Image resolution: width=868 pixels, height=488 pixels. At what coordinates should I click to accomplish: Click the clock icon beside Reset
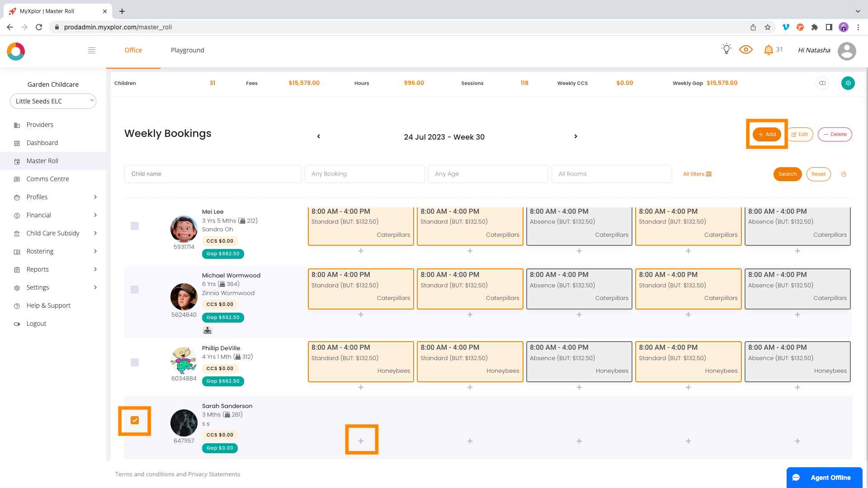click(x=844, y=174)
